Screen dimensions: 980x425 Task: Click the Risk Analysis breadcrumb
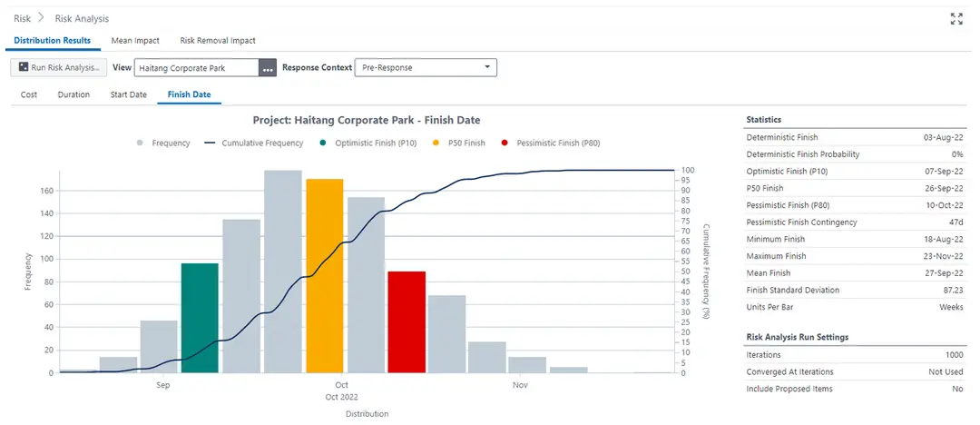[x=82, y=19]
